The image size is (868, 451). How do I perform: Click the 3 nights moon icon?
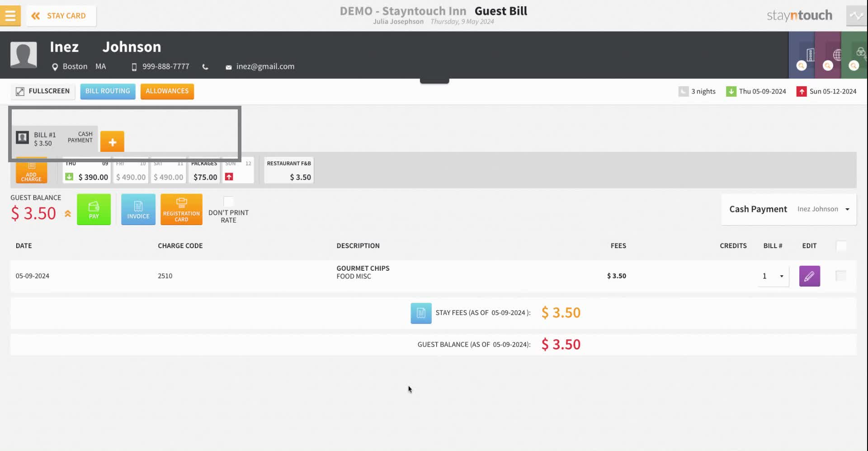[x=683, y=92]
